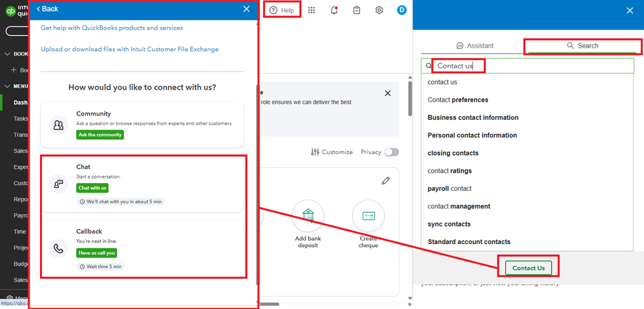Click the Create cheque icon
The image size is (644, 309).
click(368, 216)
